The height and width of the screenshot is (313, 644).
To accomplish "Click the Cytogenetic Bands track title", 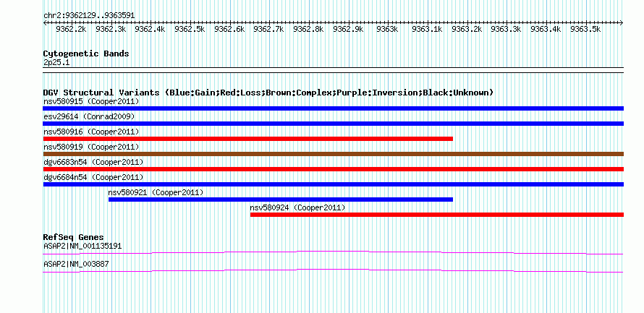I will [x=86, y=53].
